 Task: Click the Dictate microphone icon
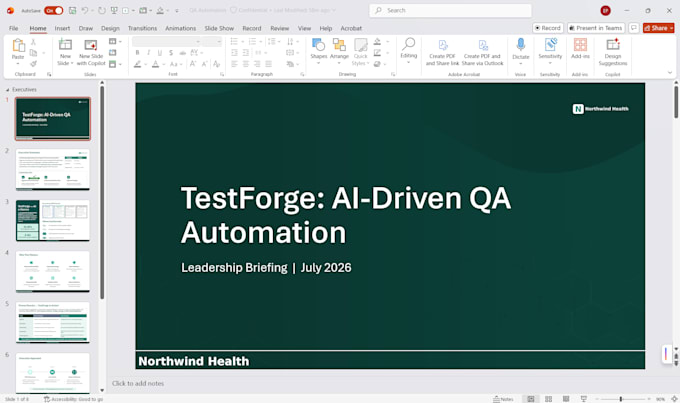(x=521, y=45)
